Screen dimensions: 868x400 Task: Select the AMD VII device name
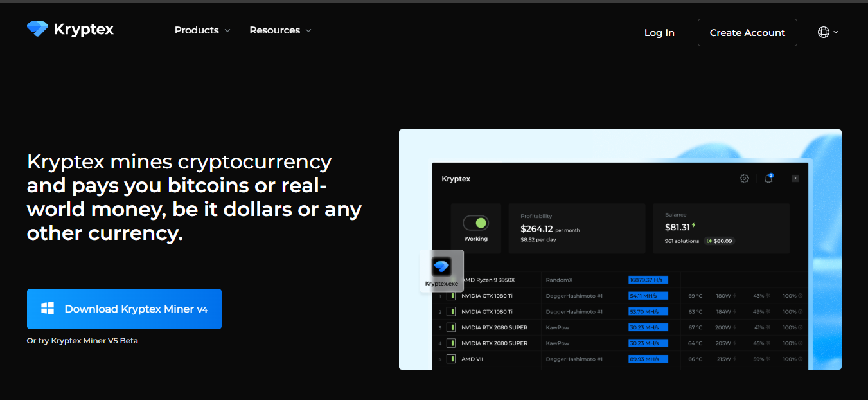(x=472, y=359)
